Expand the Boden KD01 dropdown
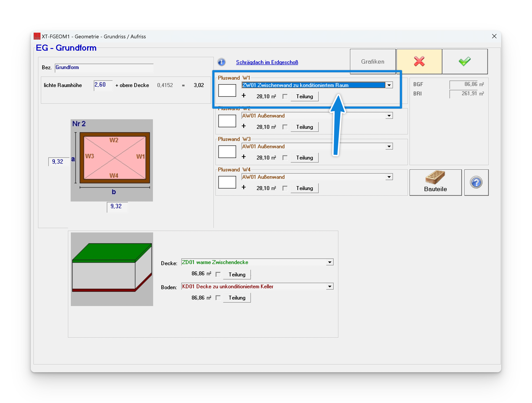Viewport: 532px width, 403px height. click(x=330, y=286)
